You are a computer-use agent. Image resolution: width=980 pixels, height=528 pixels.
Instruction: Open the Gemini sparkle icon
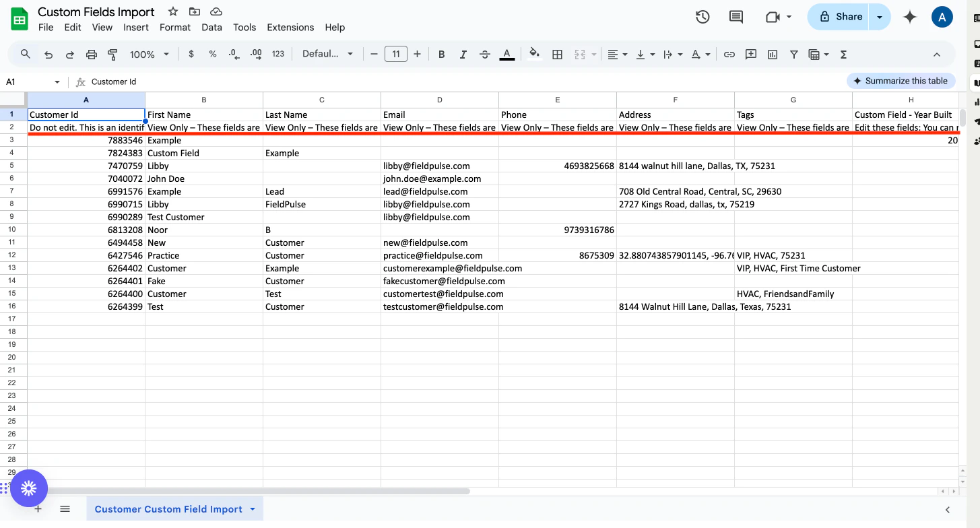910,17
